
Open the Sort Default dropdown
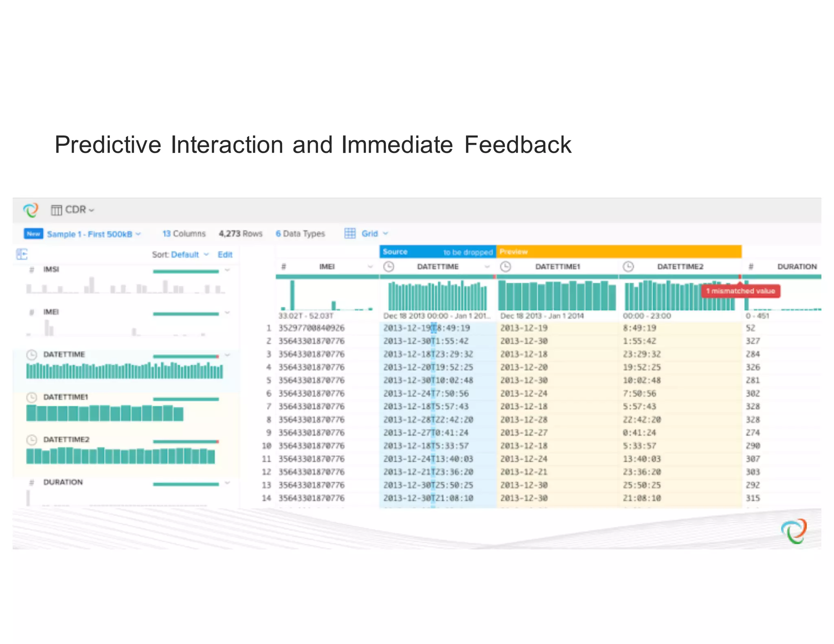click(189, 254)
